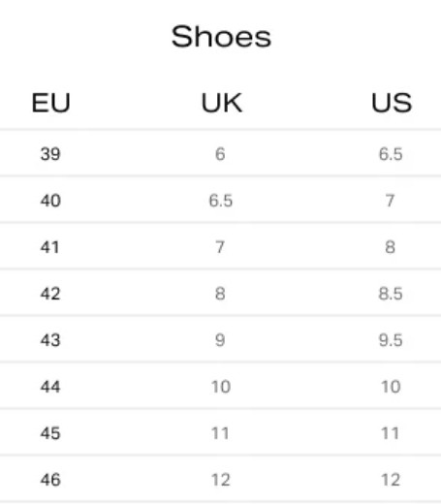441x504 pixels.
Task: Click US size 9.5 cell
Action: [391, 340]
